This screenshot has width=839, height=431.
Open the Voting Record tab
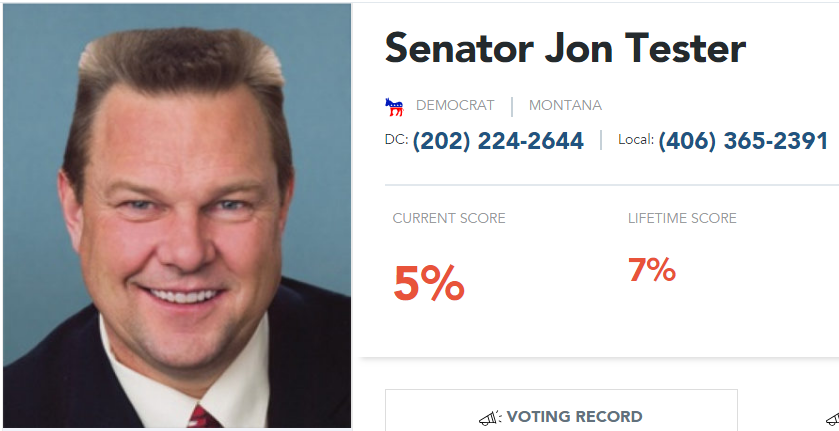click(x=574, y=417)
